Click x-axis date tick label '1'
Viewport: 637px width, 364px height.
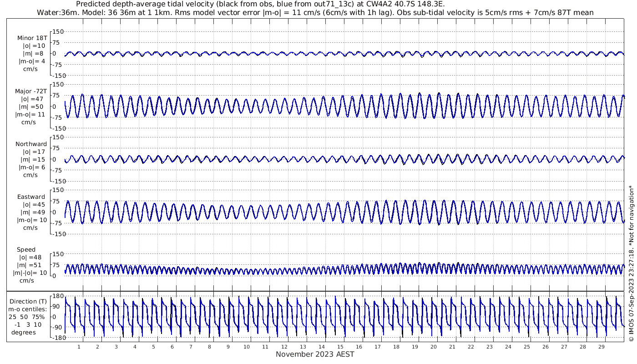coord(79,347)
